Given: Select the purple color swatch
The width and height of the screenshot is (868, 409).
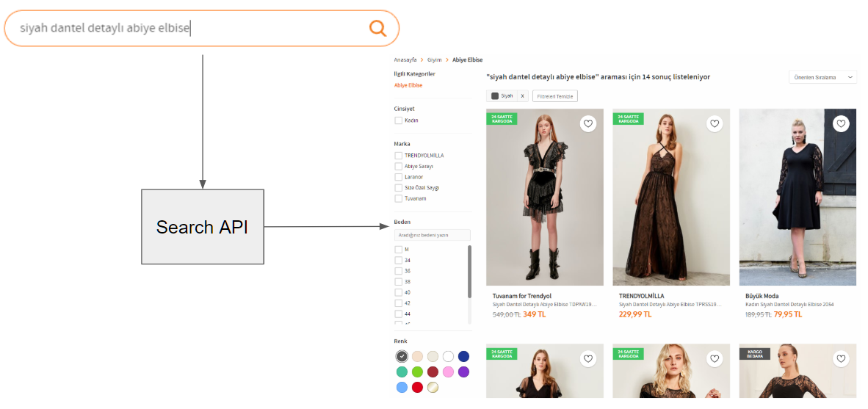Looking at the screenshot, I should [x=464, y=372].
